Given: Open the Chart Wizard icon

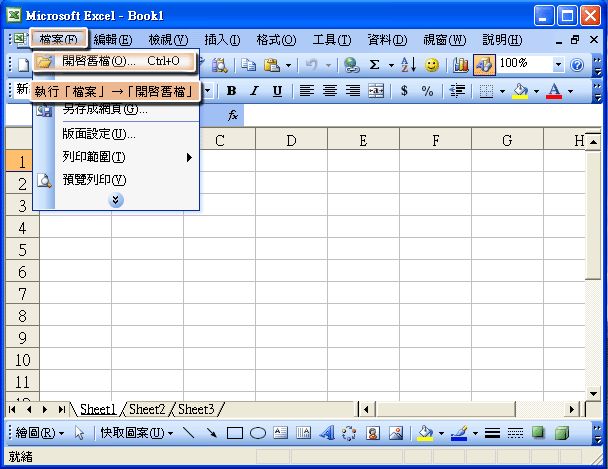Looking at the screenshot, I should coord(461,65).
